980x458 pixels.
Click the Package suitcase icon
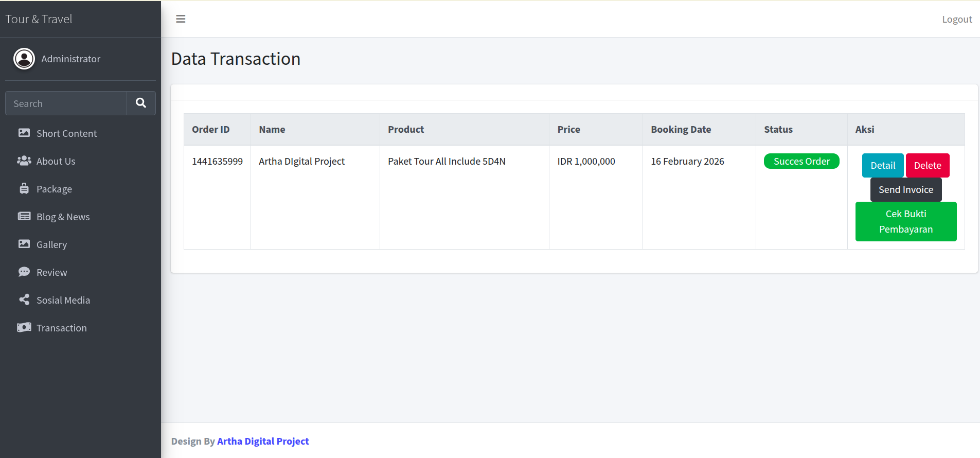[x=24, y=188]
